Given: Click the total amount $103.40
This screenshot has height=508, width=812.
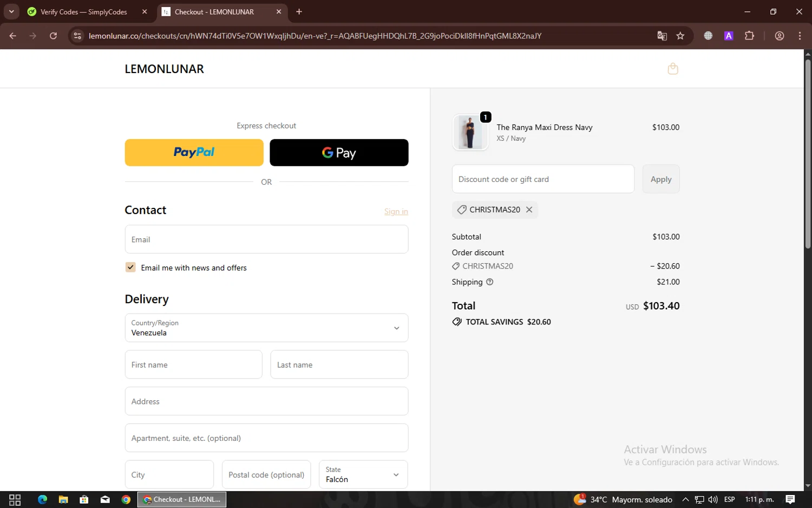Looking at the screenshot, I should pos(661,306).
